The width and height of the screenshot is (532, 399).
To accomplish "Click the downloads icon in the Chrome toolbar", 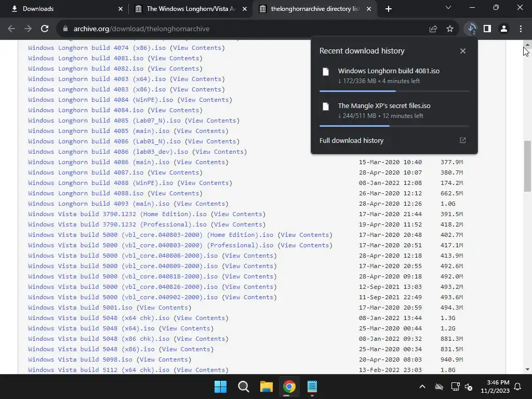I will [471, 29].
